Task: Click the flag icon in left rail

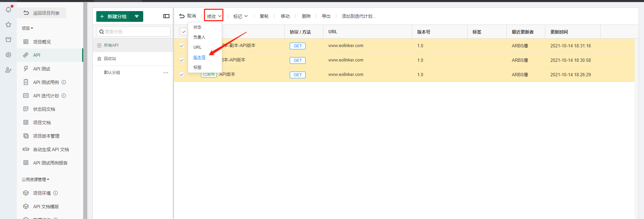Action: (8, 40)
